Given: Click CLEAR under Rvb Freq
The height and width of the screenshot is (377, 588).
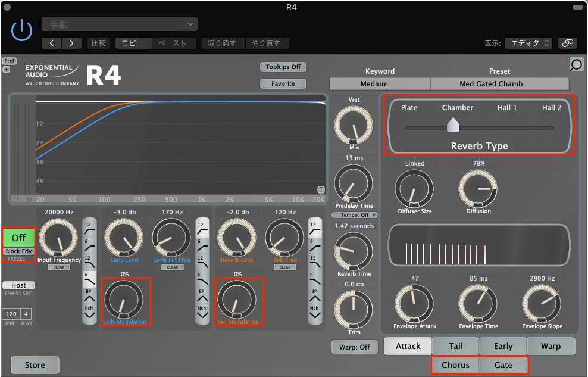Looking at the screenshot, I should [x=285, y=267].
